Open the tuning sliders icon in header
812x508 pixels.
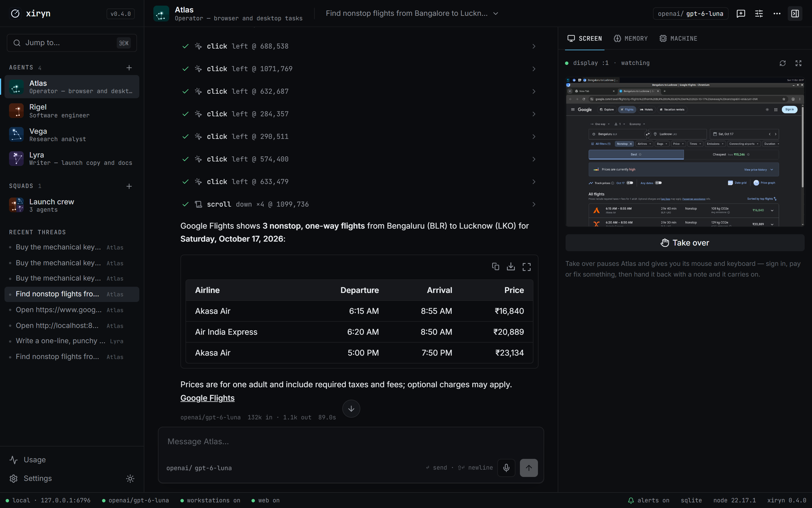[759, 14]
